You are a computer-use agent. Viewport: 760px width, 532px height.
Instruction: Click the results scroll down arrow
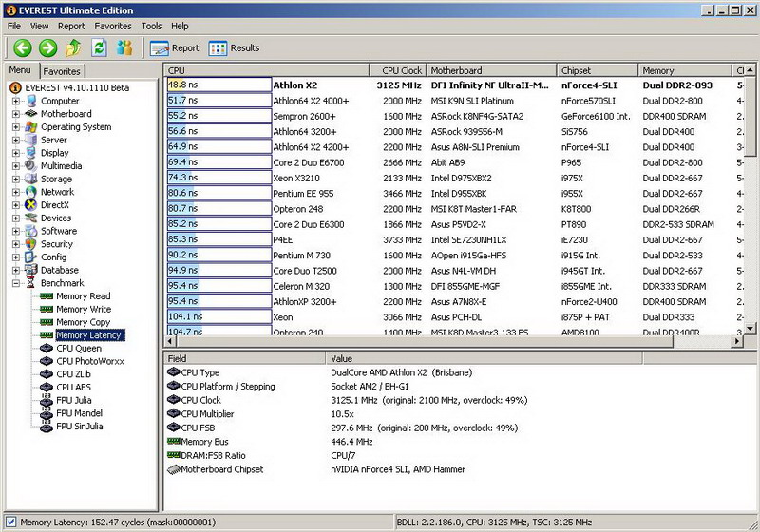coord(750,328)
